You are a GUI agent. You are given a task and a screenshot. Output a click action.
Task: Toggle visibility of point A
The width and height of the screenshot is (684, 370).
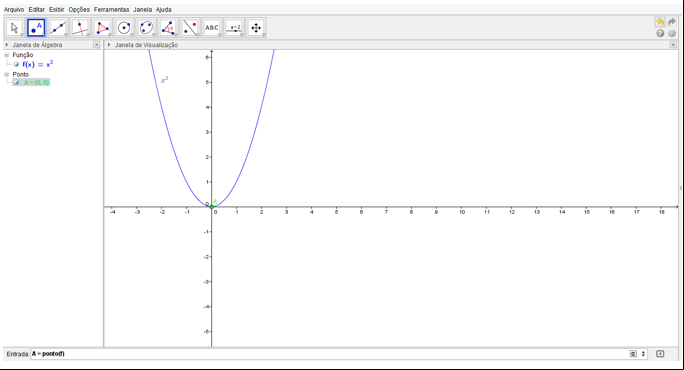click(16, 82)
